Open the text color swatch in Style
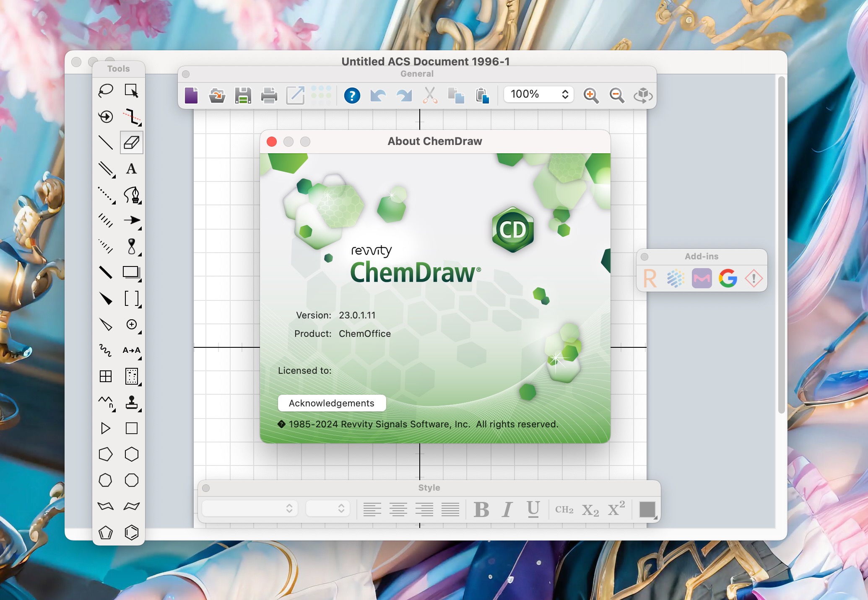868x600 pixels. click(x=647, y=509)
